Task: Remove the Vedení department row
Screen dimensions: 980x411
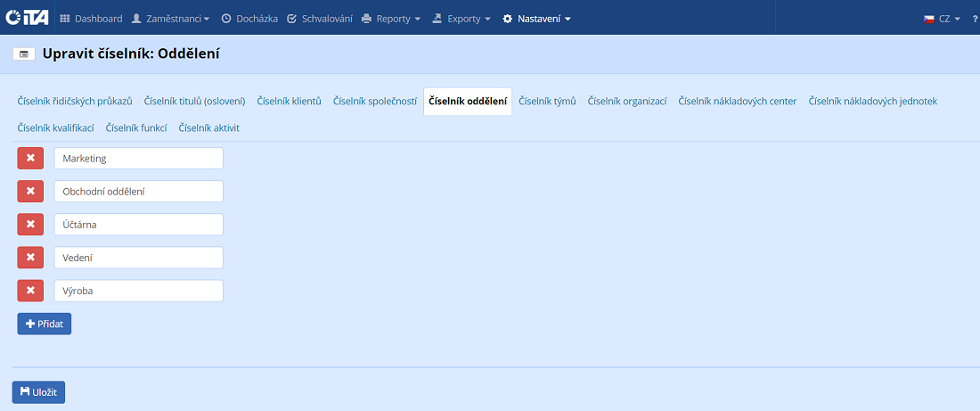Action: [x=30, y=258]
